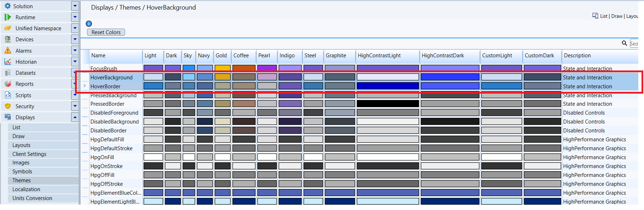The image size is (644, 210).
Task: Click the Security shield icon
Action: (7, 106)
